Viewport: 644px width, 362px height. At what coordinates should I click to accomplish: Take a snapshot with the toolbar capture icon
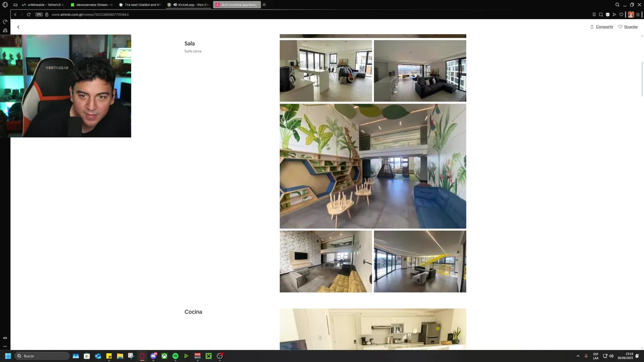[601, 15]
